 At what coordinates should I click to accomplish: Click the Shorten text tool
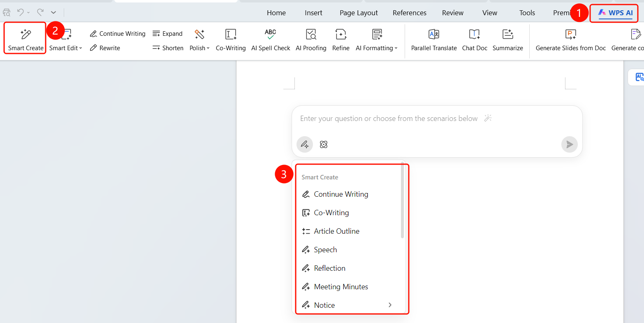click(168, 48)
